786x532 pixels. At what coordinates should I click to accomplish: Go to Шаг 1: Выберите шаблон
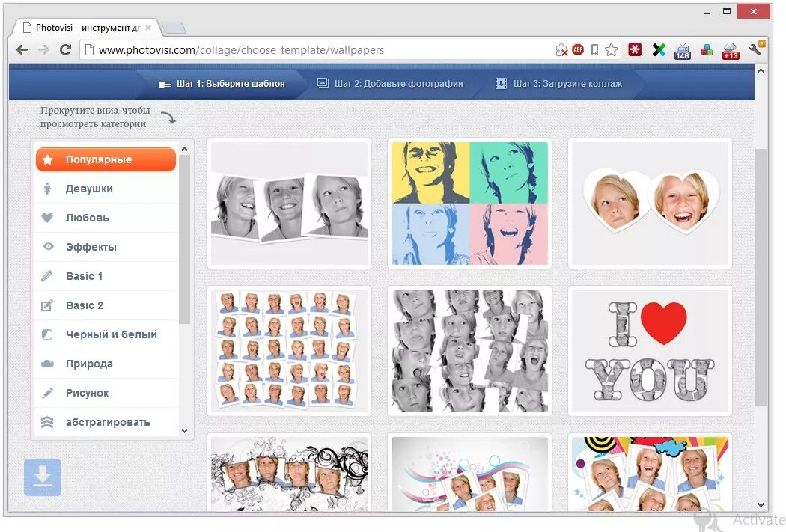[222, 84]
